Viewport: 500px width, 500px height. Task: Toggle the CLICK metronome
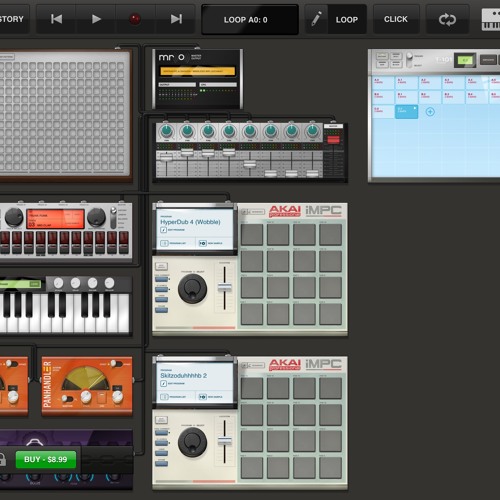click(396, 19)
